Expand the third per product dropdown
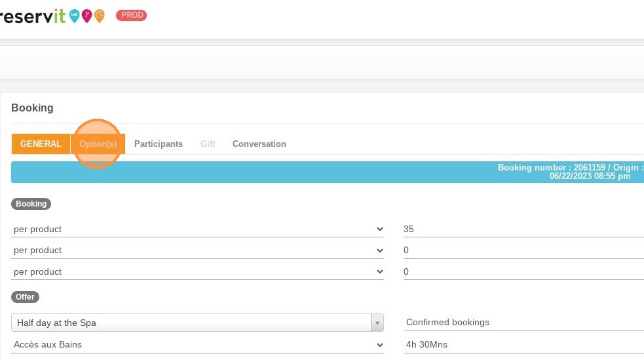The image size is (644, 360). 198,271
